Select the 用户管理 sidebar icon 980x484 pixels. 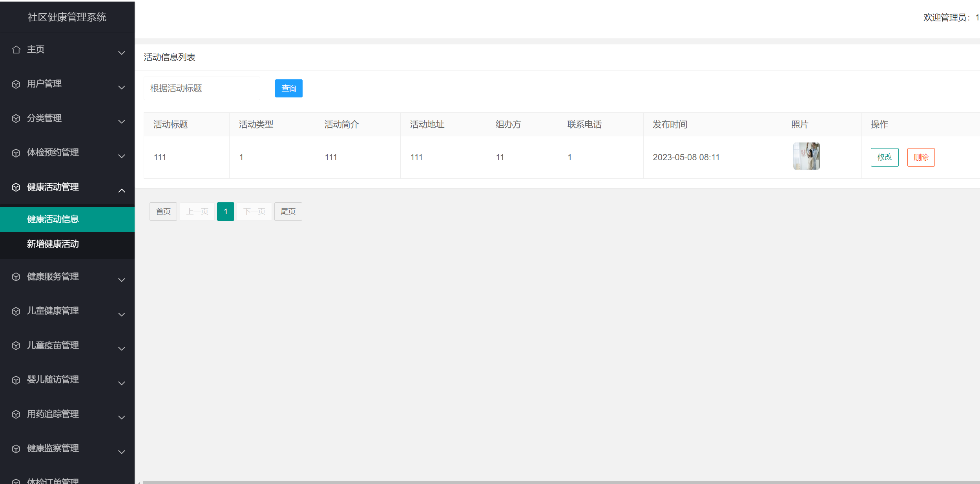(x=16, y=84)
